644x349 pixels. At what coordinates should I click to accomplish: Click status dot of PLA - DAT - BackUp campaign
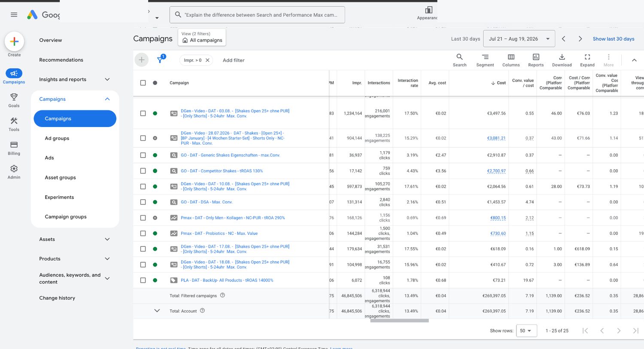click(x=155, y=280)
